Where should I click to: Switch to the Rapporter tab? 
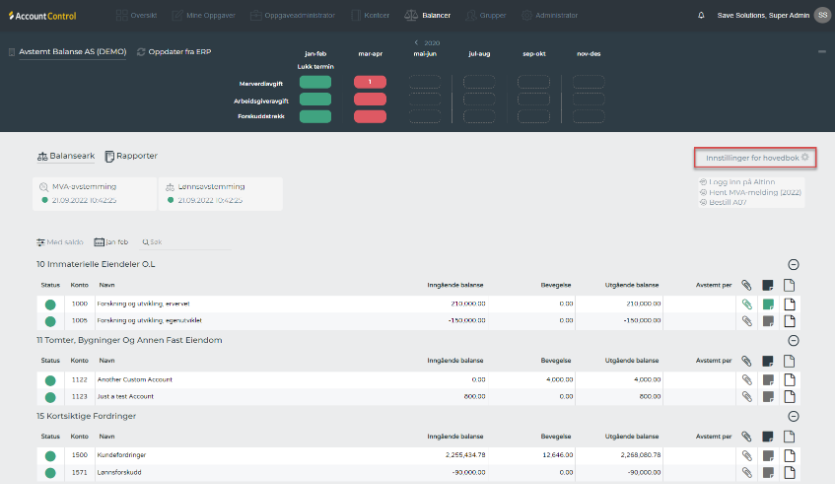(x=131, y=156)
